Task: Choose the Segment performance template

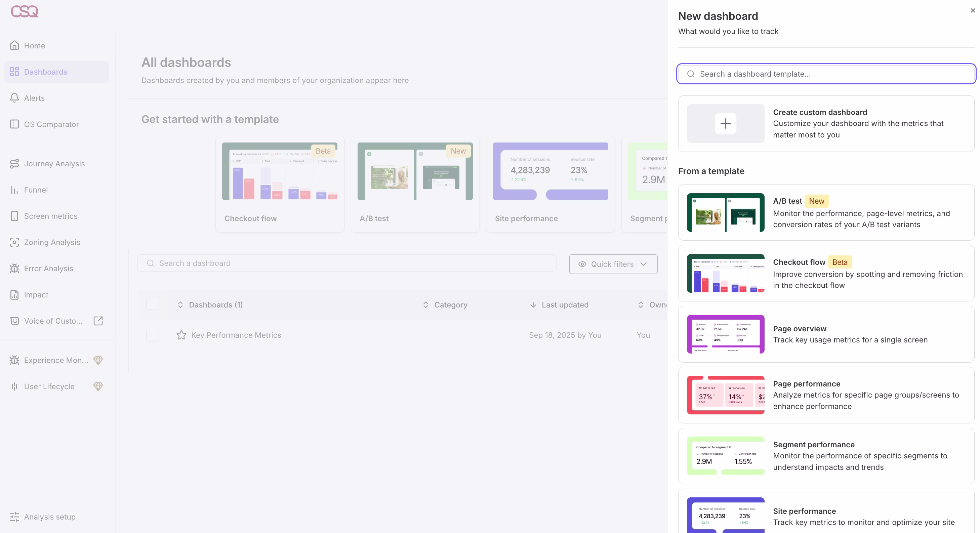Action: tap(825, 456)
